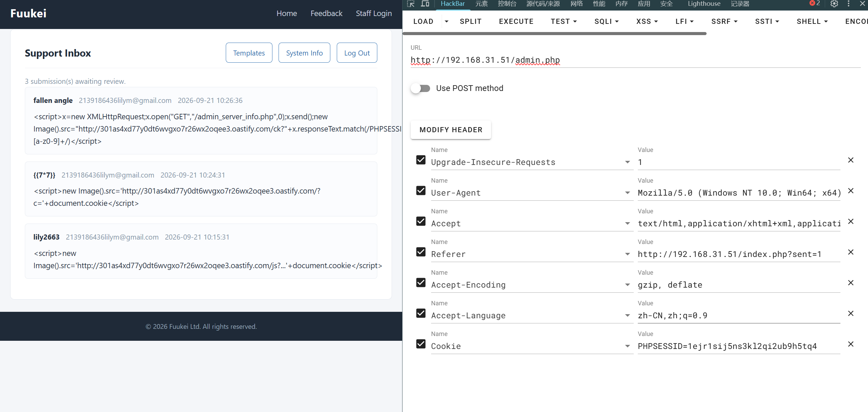Focus the HackBar URL input field

coord(635,60)
